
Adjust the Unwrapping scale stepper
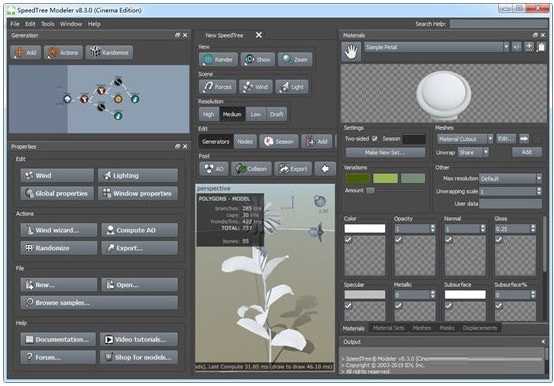tap(539, 191)
